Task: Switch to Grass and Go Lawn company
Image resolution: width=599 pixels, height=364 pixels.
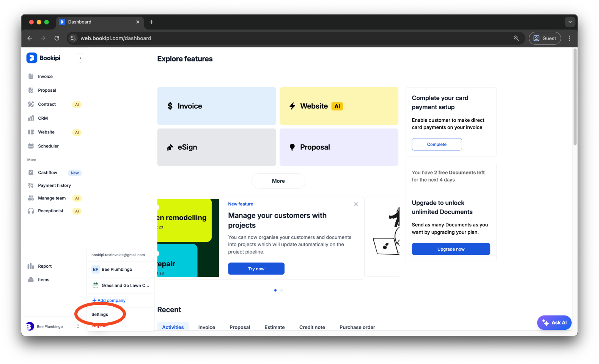Action: click(121, 286)
